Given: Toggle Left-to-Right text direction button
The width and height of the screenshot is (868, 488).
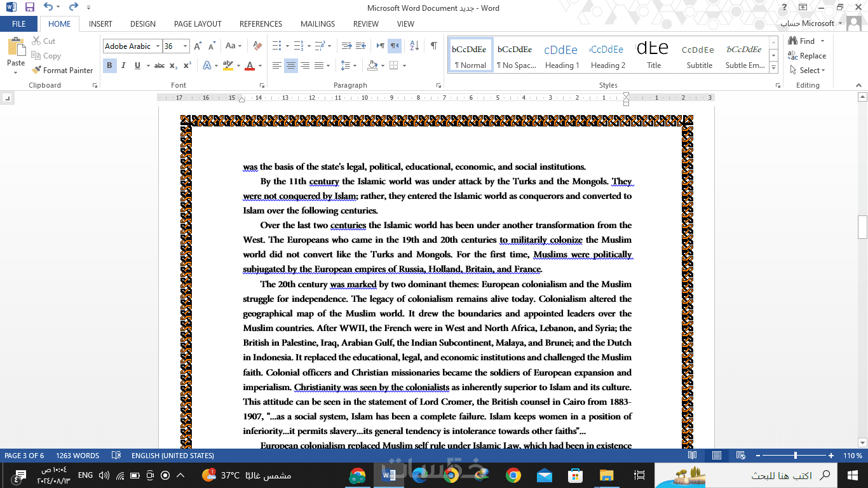Looking at the screenshot, I should (381, 46).
